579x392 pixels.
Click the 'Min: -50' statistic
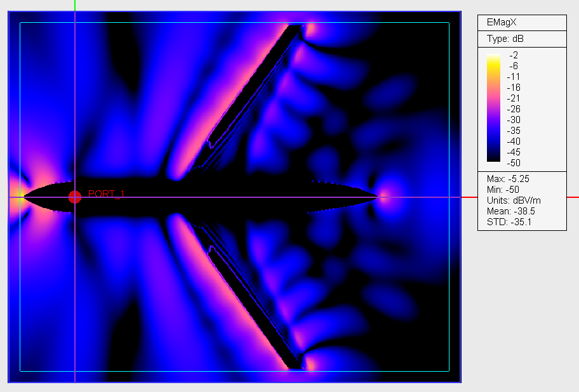tap(503, 190)
